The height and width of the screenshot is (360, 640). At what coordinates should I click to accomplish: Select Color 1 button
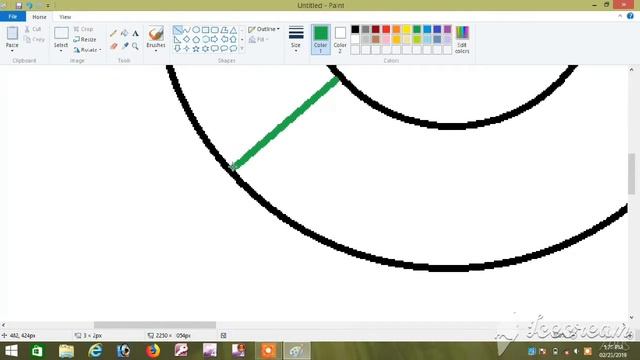click(320, 39)
